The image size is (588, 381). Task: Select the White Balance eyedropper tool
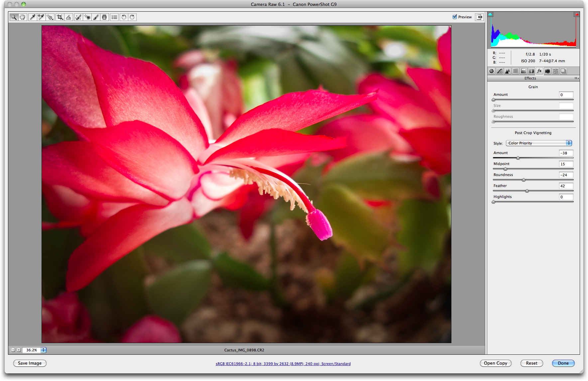pyautogui.click(x=32, y=17)
